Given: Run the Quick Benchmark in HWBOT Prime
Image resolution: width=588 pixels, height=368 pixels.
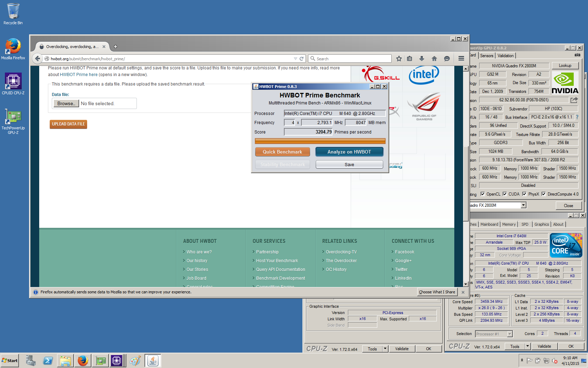Looking at the screenshot, I should (282, 152).
